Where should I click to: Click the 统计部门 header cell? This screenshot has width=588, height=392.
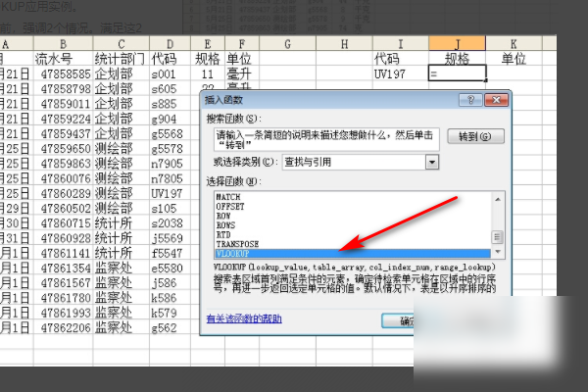click(x=122, y=59)
